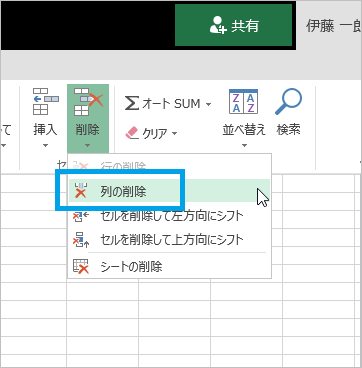Click the クリア label text
The width and height of the screenshot is (362, 368).
click(x=155, y=133)
